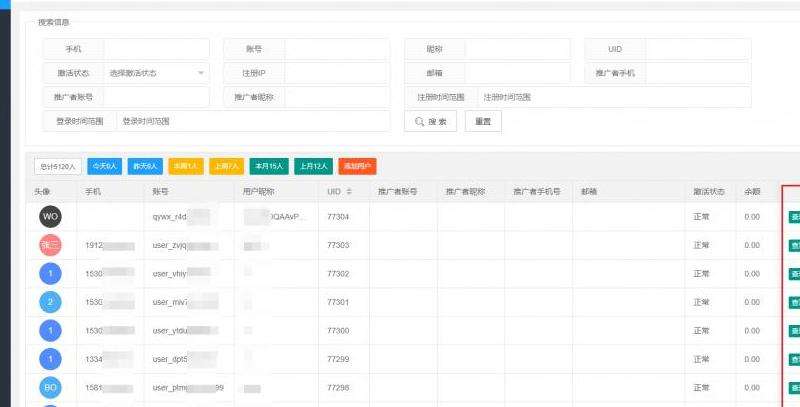Click green action button in row 77301
800x407 pixels.
point(794,302)
